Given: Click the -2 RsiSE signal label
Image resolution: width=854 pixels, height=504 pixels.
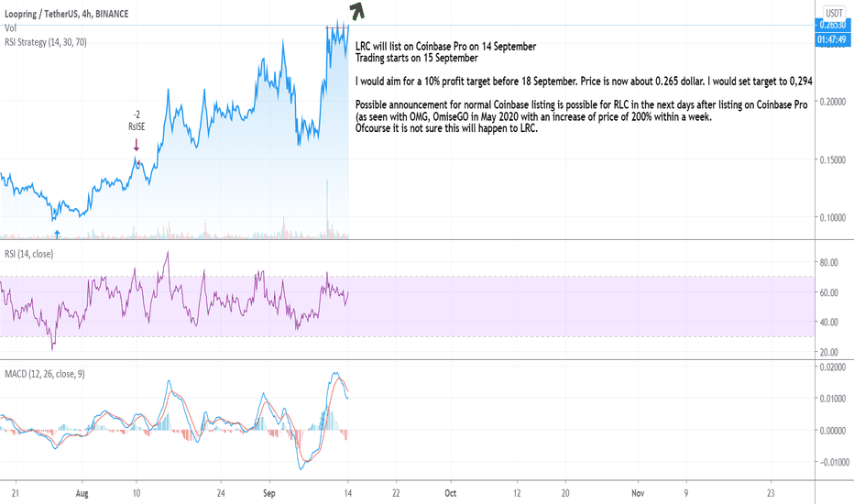Looking at the screenshot, I should click(x=137, y=120).
